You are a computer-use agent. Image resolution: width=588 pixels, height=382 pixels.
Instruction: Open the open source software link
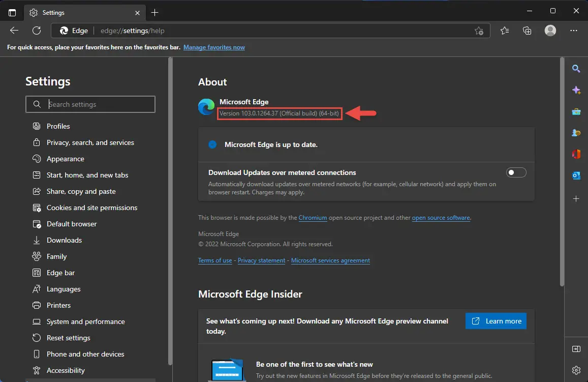point(441,218)
